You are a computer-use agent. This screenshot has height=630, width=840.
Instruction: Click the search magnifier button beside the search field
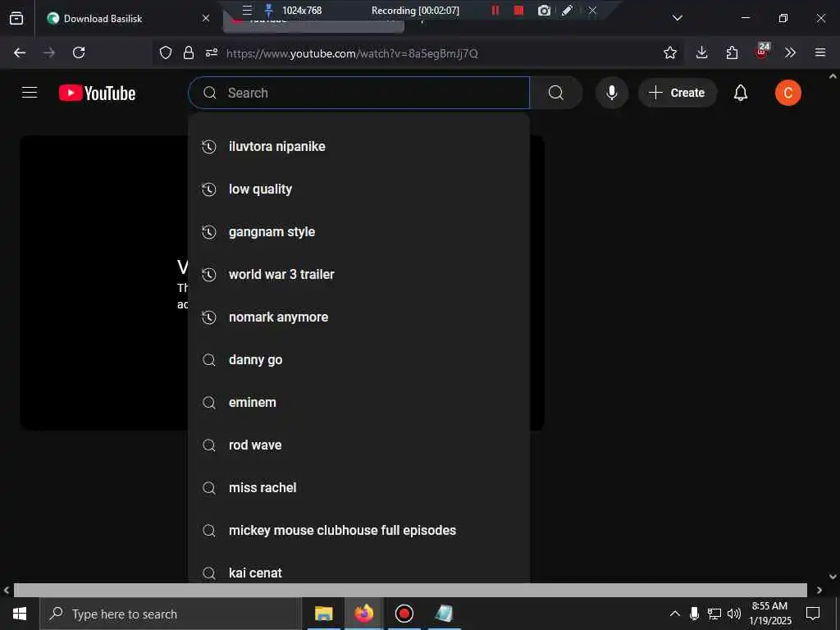coord(555,93)
